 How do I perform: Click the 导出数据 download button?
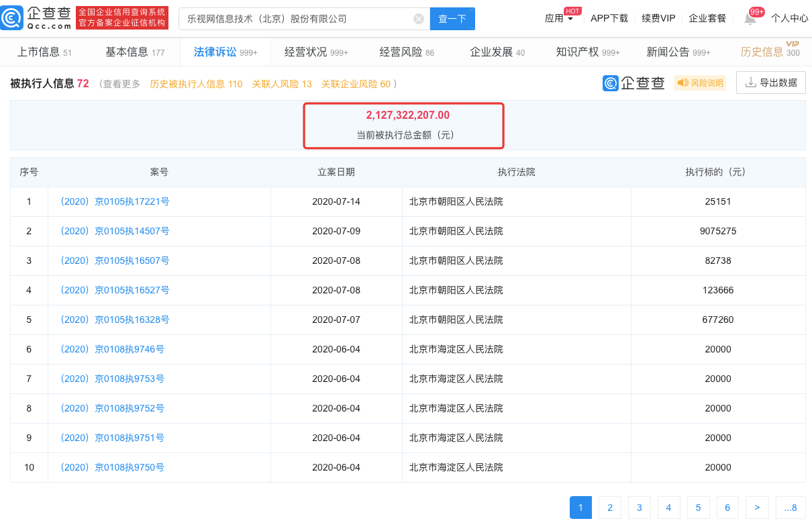click(770, 83)
